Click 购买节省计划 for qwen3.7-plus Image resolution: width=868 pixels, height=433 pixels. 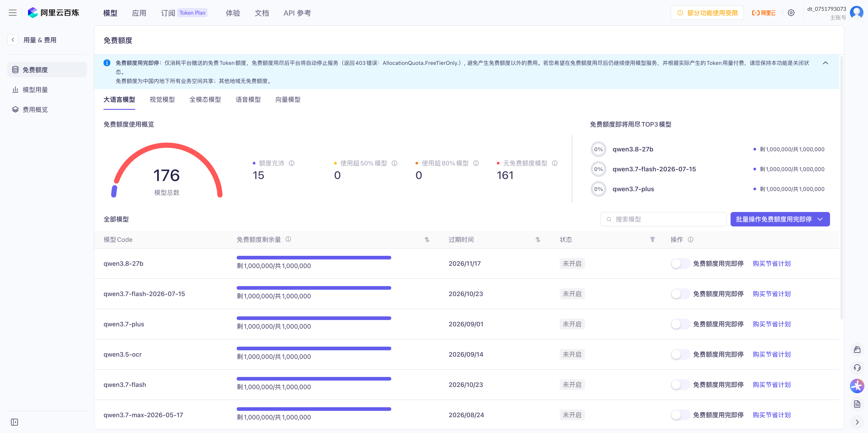coord(772,324)
